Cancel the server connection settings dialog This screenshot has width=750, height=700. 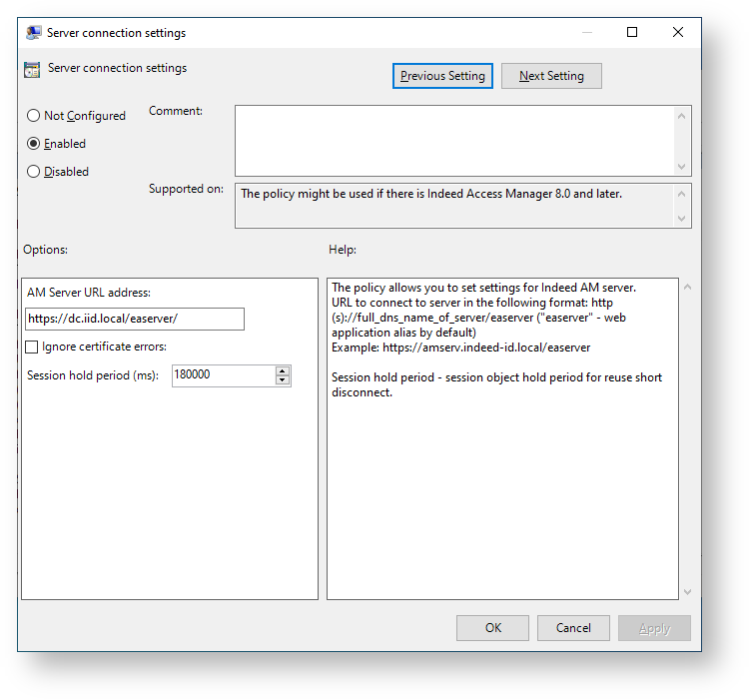click(573, 628)
